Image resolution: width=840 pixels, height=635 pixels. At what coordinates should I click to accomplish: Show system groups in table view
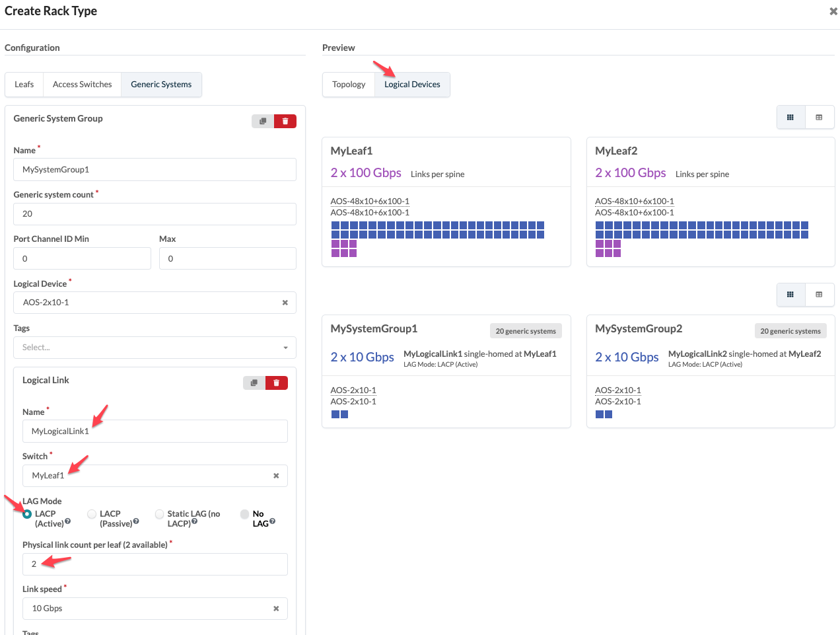(x=819, y=295)
